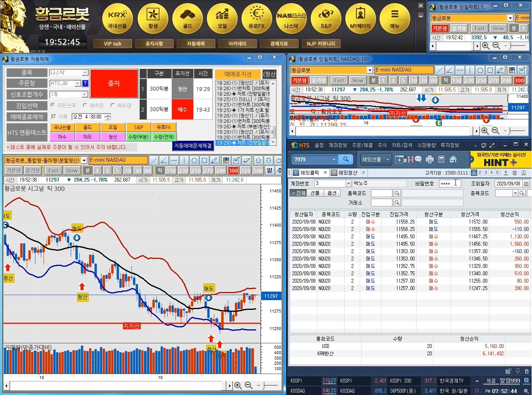This screenshot has height=395, width=532.
Task: Open the MY페이지 gold icon
Action: (360, 18)
